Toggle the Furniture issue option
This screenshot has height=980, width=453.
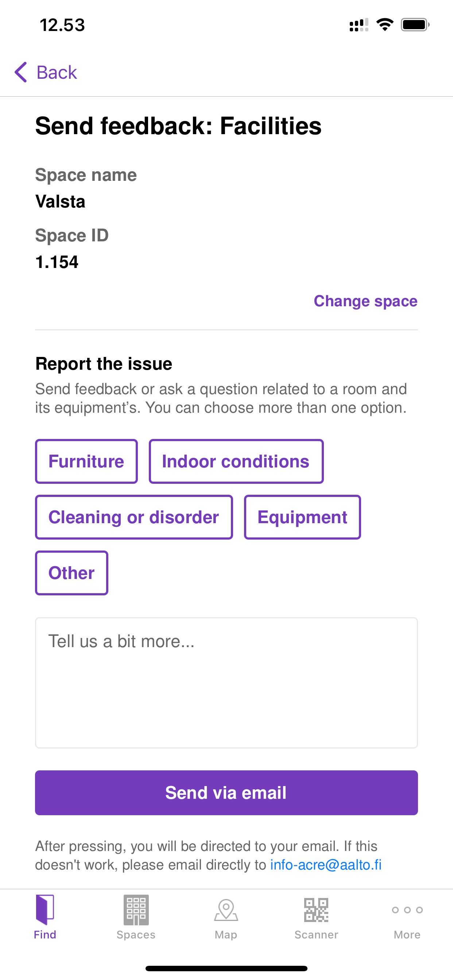click(x=86, y=462)
